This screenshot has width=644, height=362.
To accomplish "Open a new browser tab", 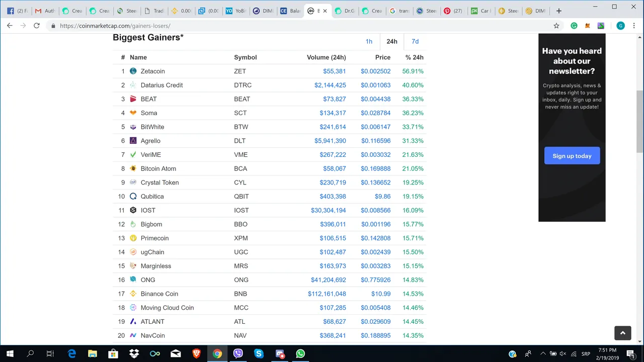I will click(558, 11).
